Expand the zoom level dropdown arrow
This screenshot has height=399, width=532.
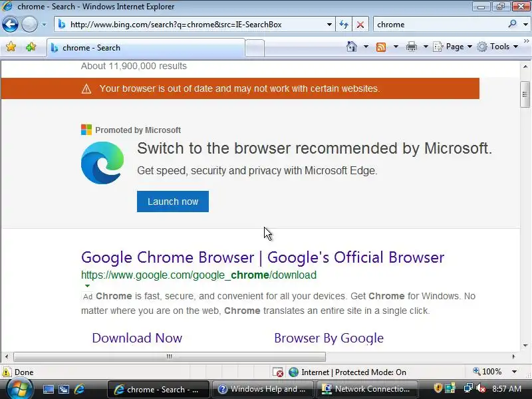point(514,372)
